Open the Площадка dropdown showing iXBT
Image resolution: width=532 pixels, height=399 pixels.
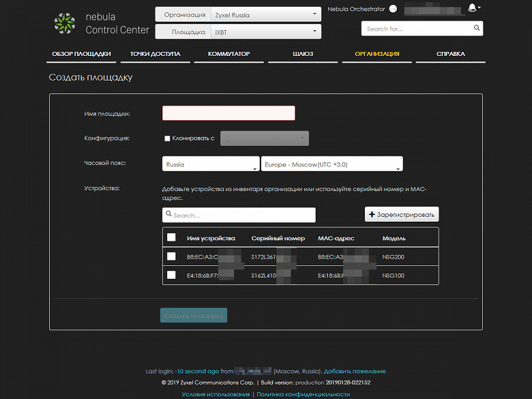(x=266, y=32)
